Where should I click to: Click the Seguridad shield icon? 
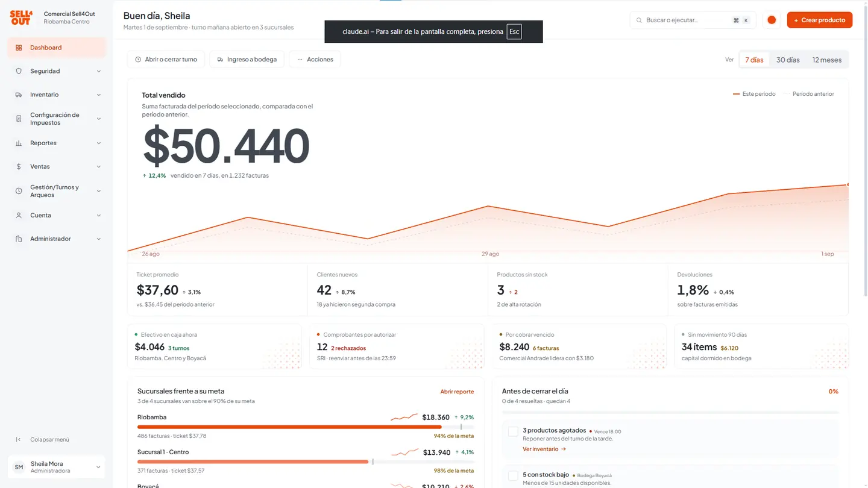click(x=19, y=71)
